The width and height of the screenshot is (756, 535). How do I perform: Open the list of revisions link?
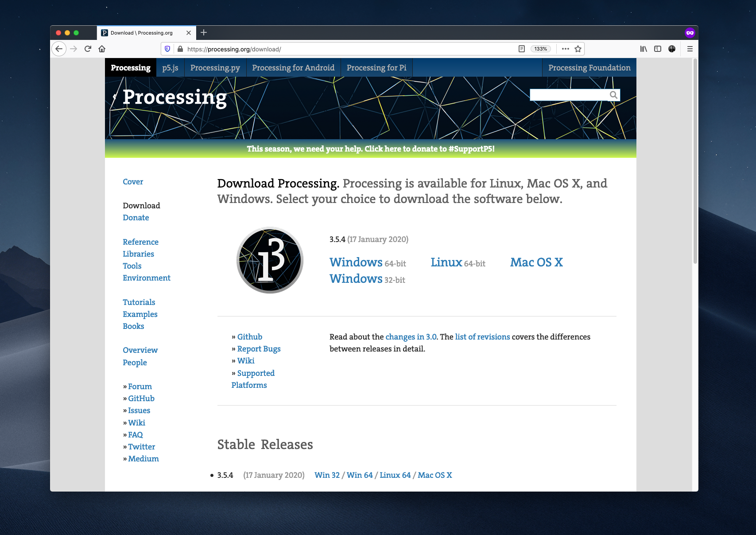[482, 337]
